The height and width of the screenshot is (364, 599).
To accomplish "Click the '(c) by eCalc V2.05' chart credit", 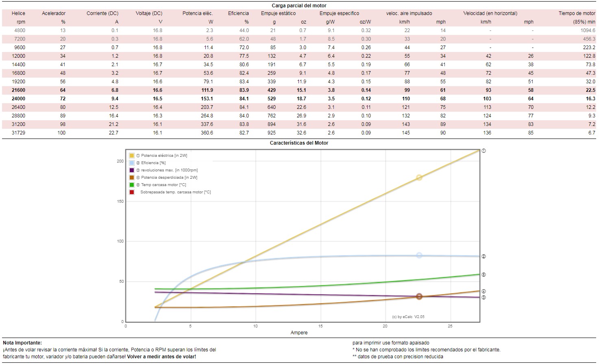I will pyautogui.click(x=408, y=317).
